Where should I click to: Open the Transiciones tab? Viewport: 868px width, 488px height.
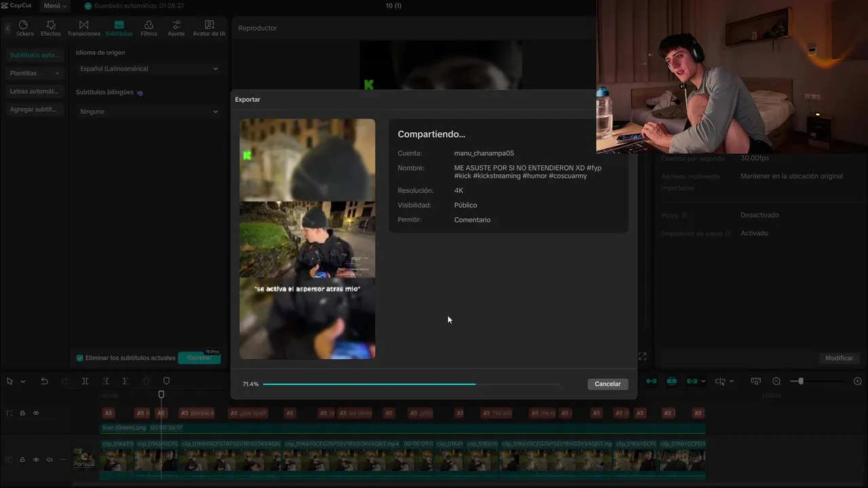[x=83, y=28]
